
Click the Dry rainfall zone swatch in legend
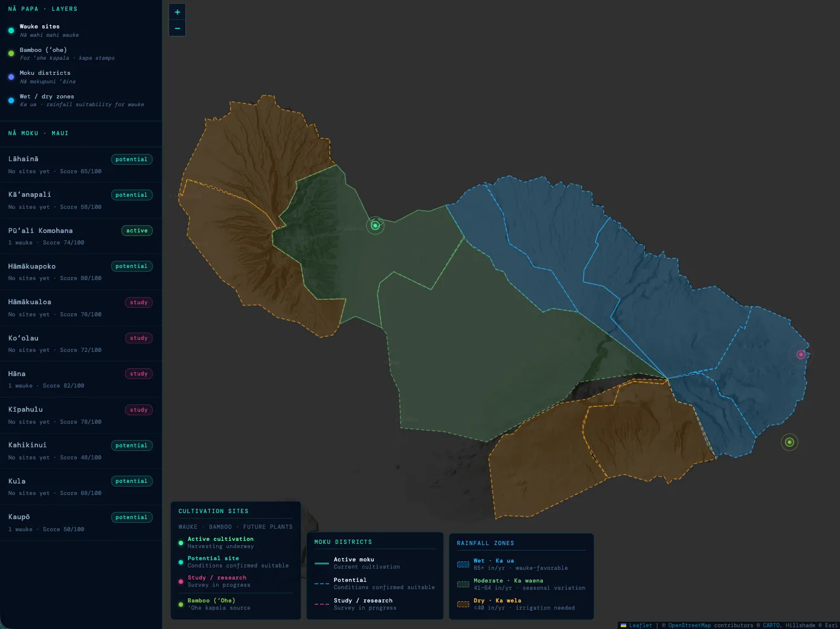(463, 604)
